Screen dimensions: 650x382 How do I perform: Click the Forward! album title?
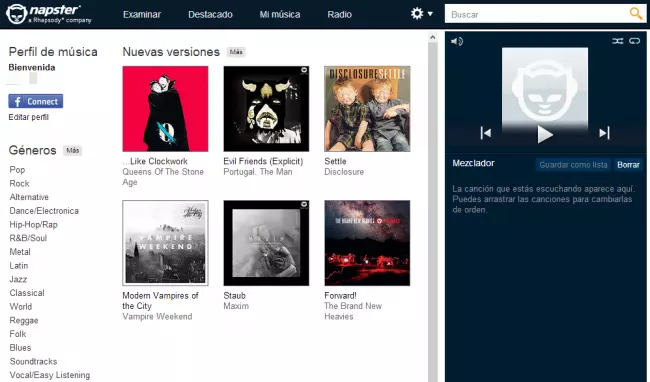point(340,296)
